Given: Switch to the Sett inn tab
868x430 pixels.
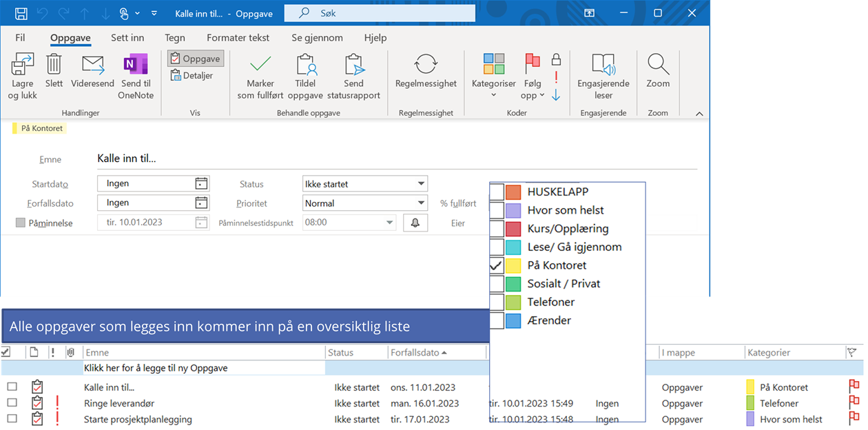Looking at the screenshot, I should (x=127, y=38).
